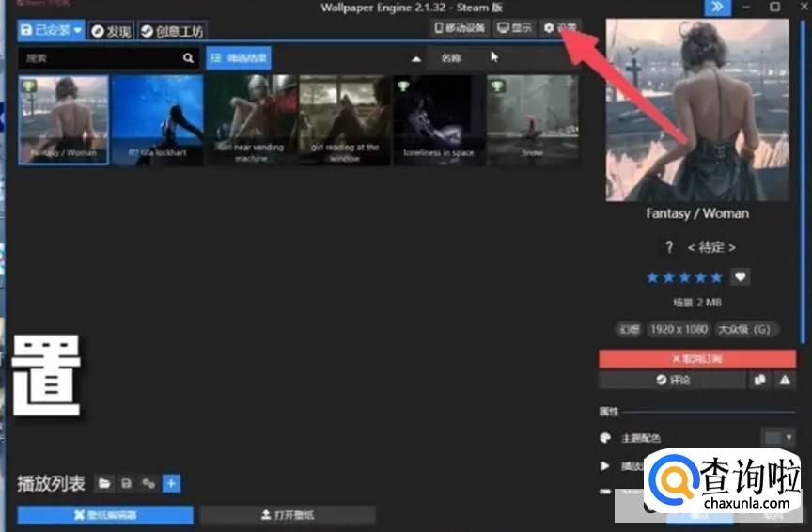This screenshot has width=812, height=532.
Task: Select the Girl near vending machine thumbnail
Action: click(x=251, y=119)
